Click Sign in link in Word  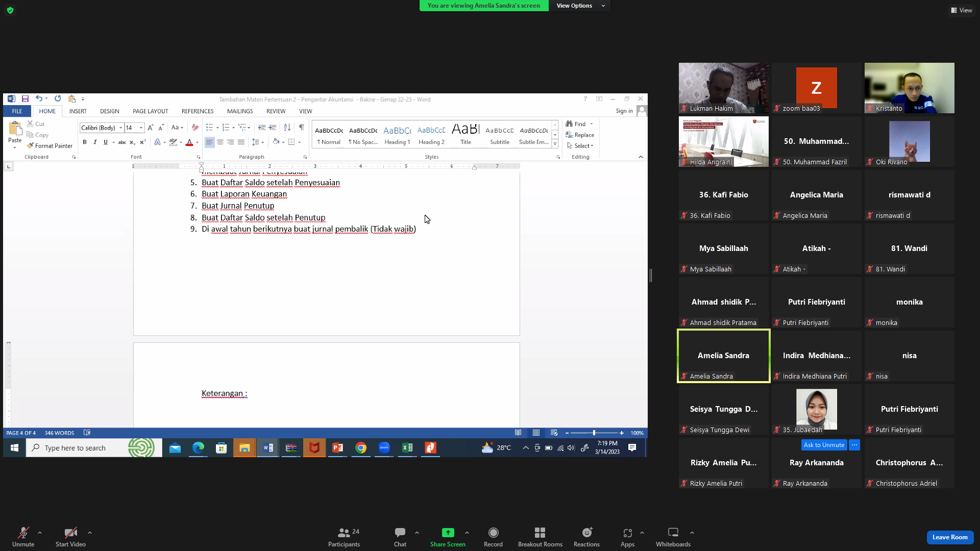[624, 111]
